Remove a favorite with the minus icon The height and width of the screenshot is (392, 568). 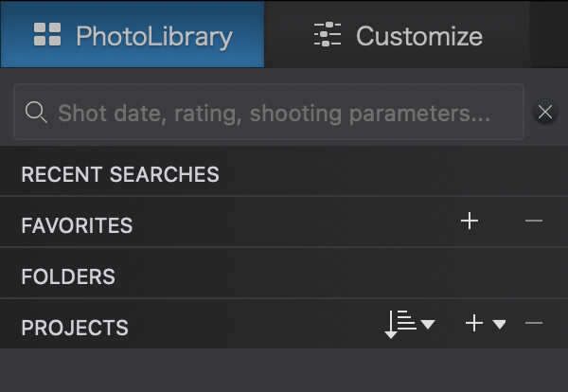tap(534, 222)
